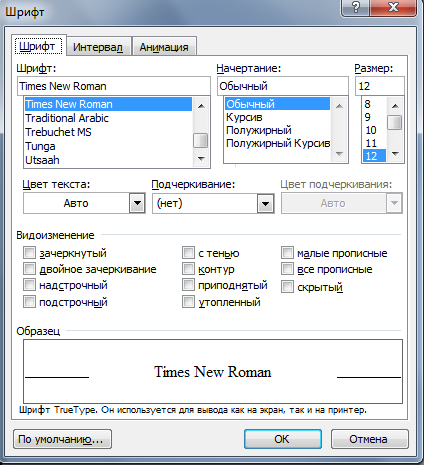
Task: Enable двойное зачеркивание checkbox
Action: click(x=29, y=268)
